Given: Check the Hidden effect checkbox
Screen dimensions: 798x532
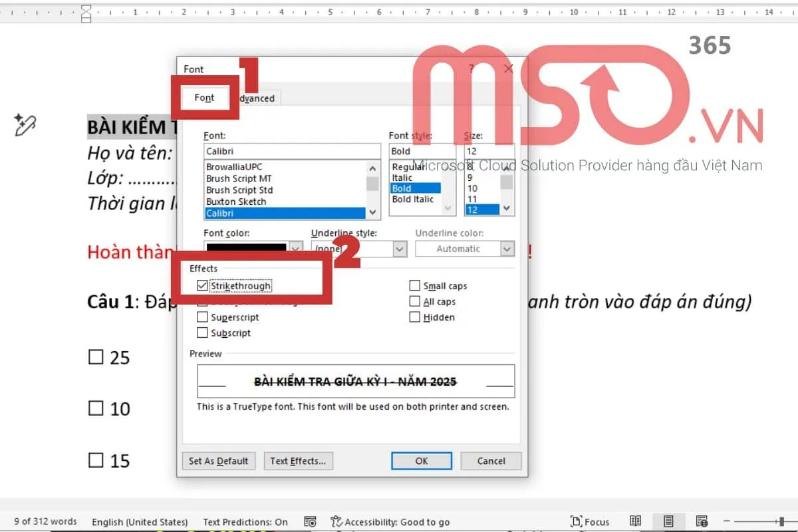Looking at the screenshot, I should coord(415,317).
